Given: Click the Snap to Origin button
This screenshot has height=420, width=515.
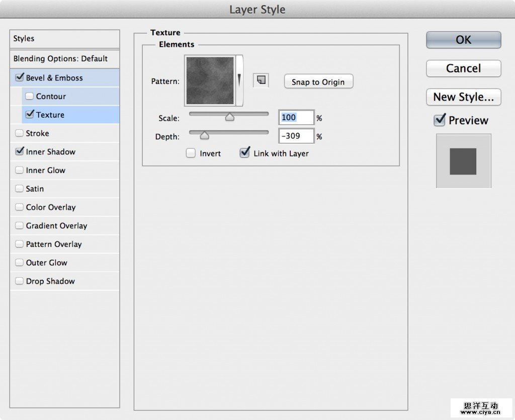Looking at the screenshot, I should (318, 81).
